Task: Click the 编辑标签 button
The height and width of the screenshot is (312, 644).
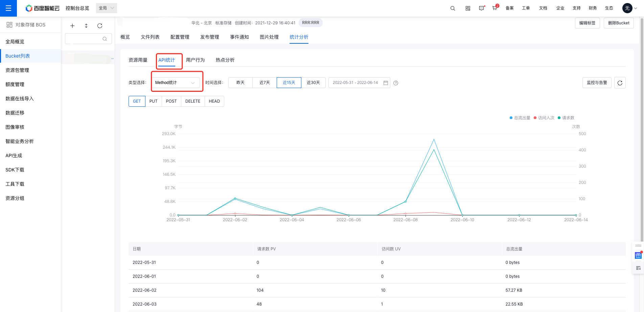Action: tap(588, 23)
